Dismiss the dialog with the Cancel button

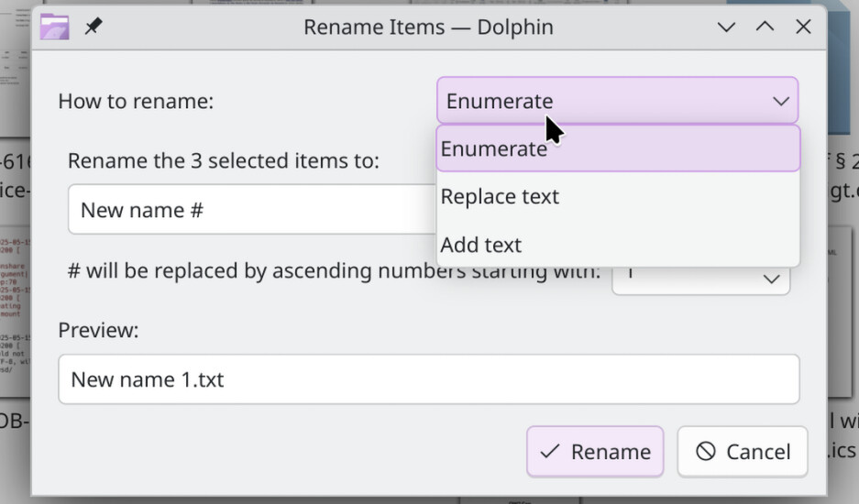[x=743, y=452]
